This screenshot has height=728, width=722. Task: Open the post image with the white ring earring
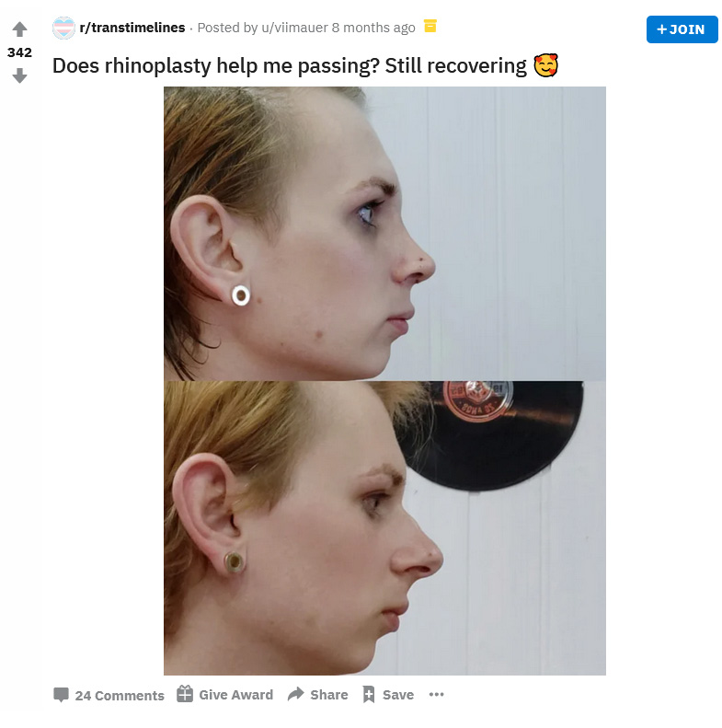point(384,234)
